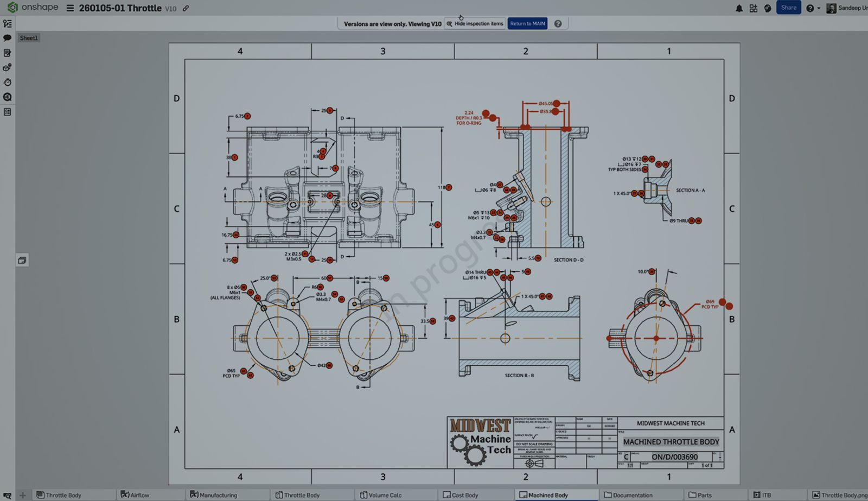868x501 pixels.
Task: Toggle the copy link icon beside document title
Action: (x=186, y=8)
